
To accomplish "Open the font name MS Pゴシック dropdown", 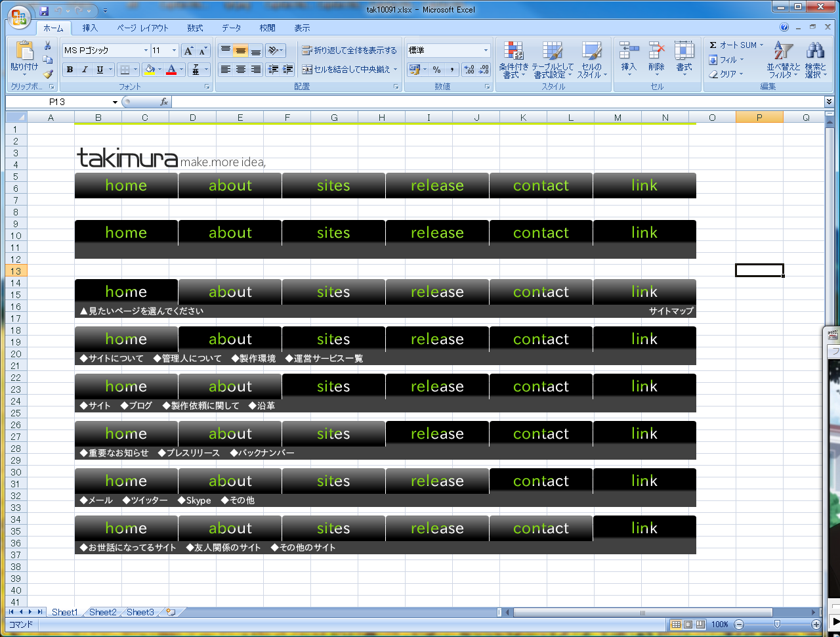I will pyautogui.click(x=146, y=51).
